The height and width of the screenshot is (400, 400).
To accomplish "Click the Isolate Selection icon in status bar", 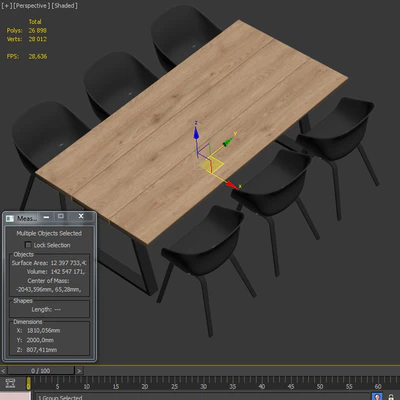I will click(377, 397).
